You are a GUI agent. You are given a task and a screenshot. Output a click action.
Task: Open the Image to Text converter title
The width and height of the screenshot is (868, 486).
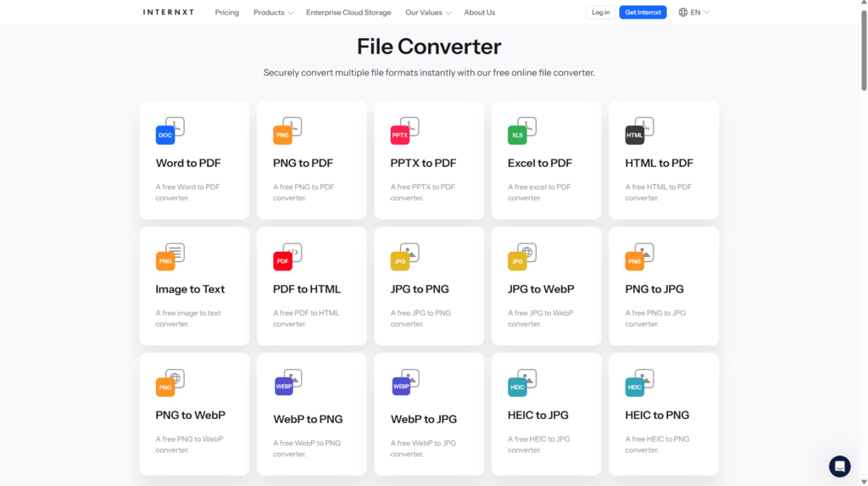[190, 289]
